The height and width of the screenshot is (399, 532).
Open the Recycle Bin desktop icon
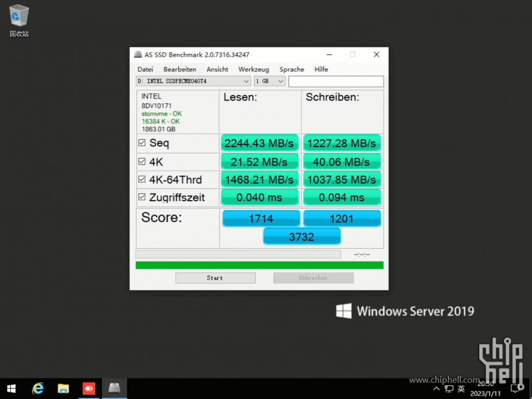point(19,21)
